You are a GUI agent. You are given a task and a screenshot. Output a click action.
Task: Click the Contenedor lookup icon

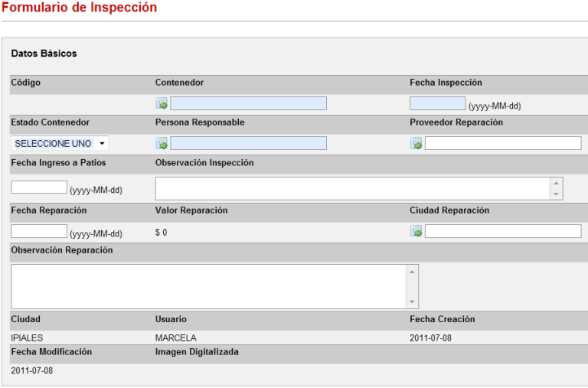162,104
